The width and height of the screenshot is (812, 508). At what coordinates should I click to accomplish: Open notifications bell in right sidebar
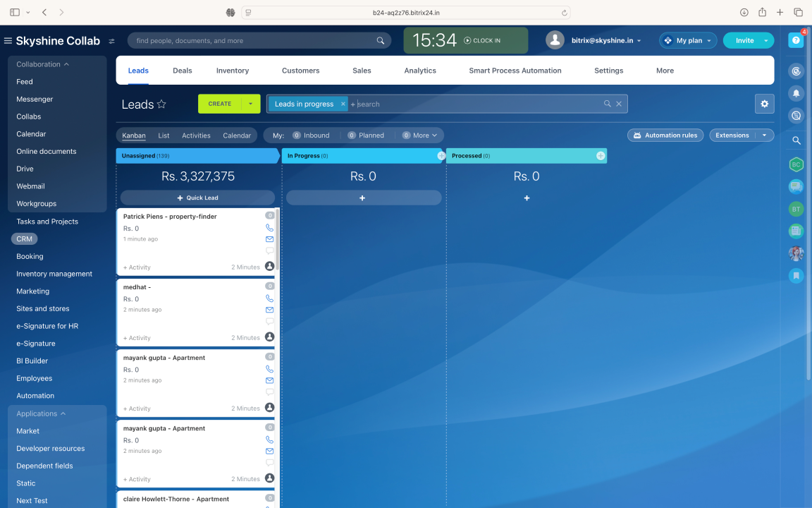(796, 93)
